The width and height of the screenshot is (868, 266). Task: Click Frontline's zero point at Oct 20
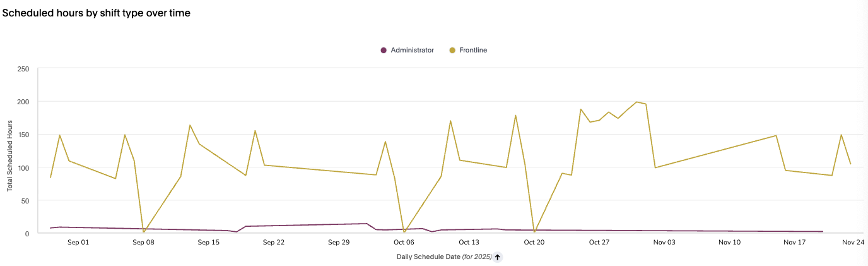[534, 232]
